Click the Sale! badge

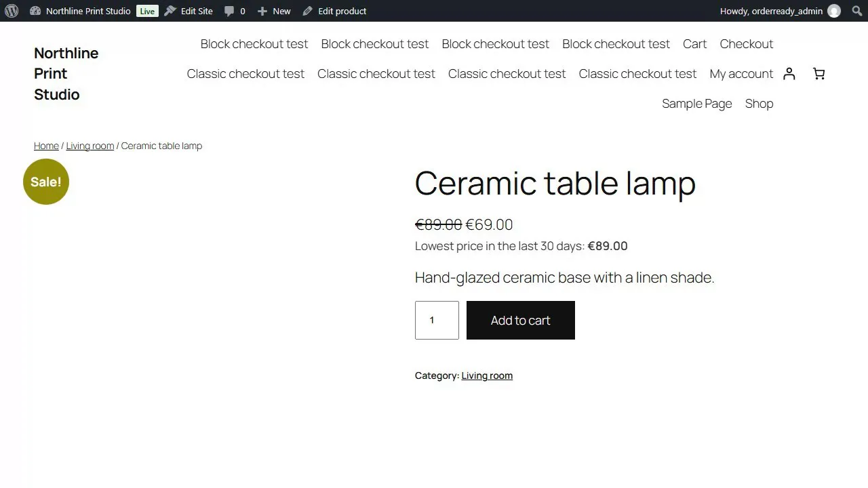coord(46,182)
